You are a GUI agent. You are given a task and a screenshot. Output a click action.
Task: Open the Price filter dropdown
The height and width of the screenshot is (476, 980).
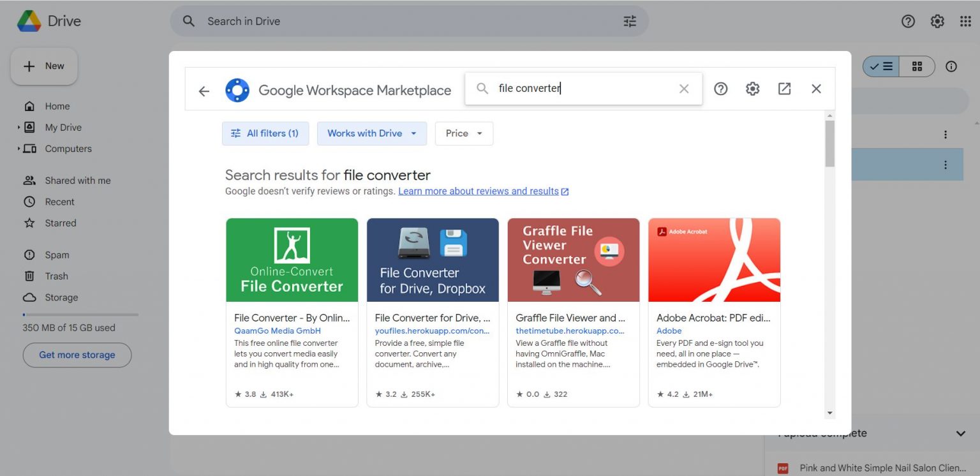coord(464,133)
